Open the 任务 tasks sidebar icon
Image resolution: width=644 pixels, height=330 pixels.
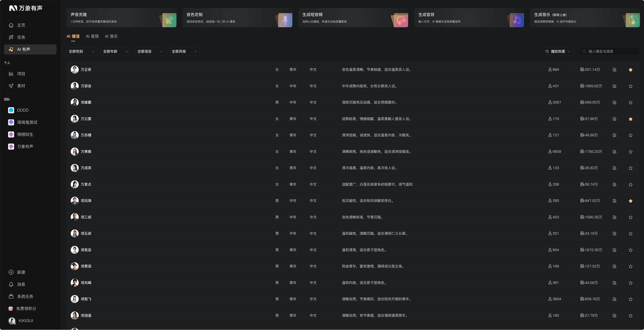tap(11, 37)
